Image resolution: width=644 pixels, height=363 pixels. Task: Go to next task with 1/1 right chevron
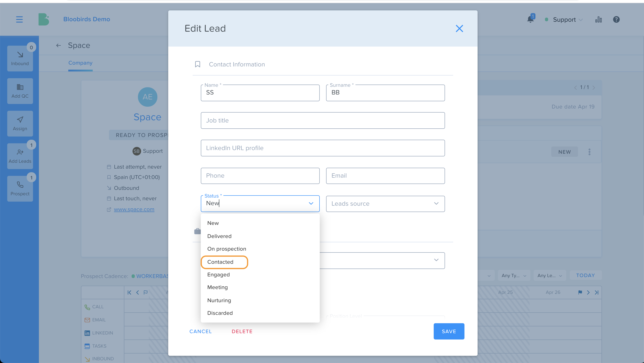point(594,87)
